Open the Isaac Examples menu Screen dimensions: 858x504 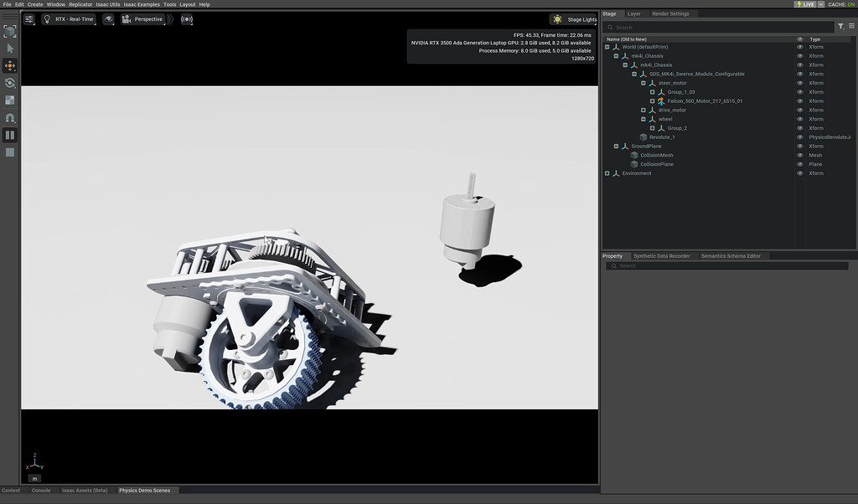pyautogui.click(x=144, y=3)
